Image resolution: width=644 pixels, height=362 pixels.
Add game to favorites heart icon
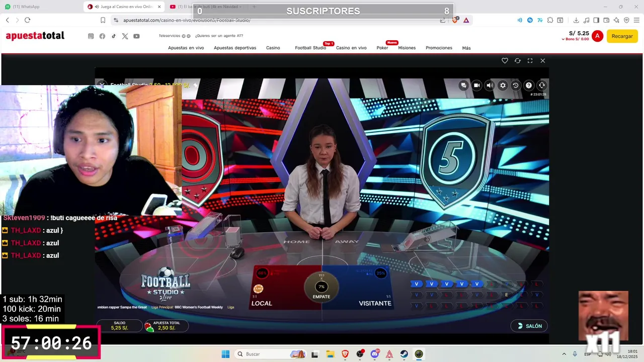click(505, 60)
